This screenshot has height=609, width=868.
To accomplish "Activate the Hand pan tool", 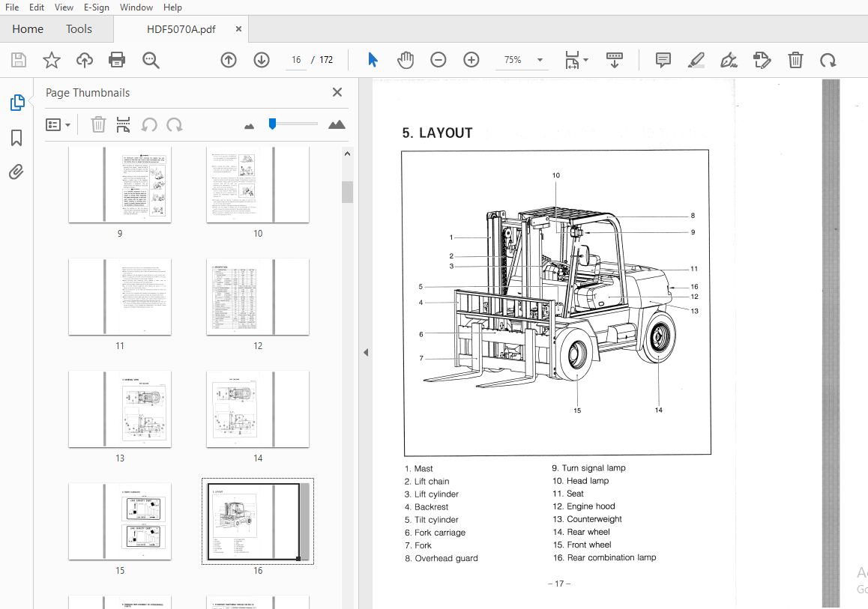I will [406, 60].
